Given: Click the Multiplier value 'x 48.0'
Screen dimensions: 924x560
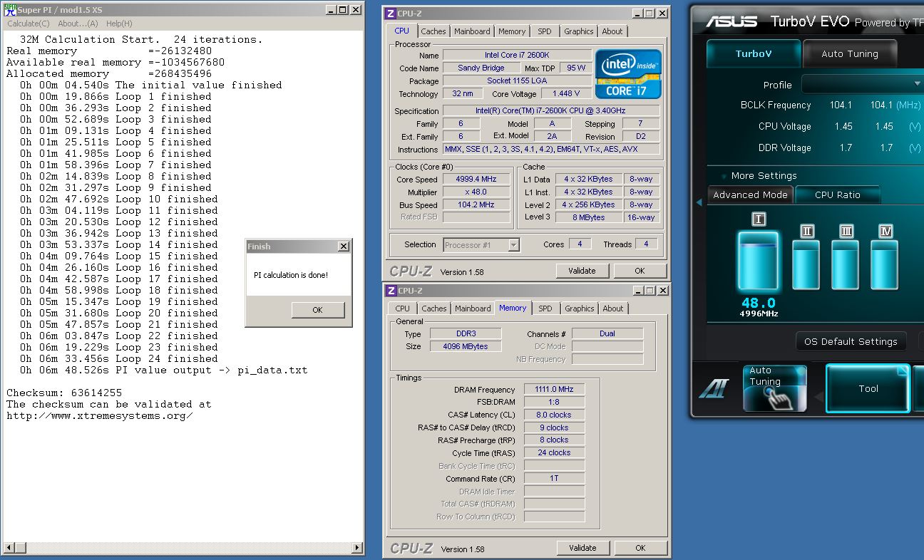Looking at the screenshot, I should (478, 192).
